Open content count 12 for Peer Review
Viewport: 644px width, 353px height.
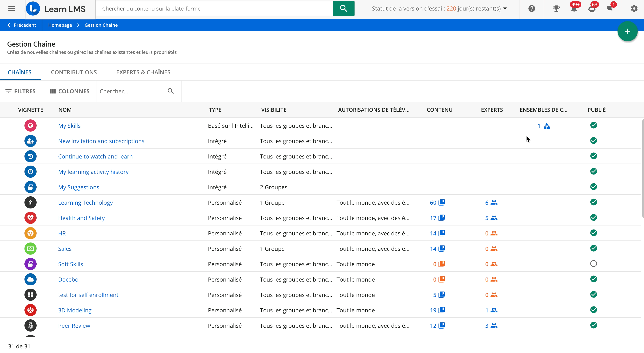point(437,325)
